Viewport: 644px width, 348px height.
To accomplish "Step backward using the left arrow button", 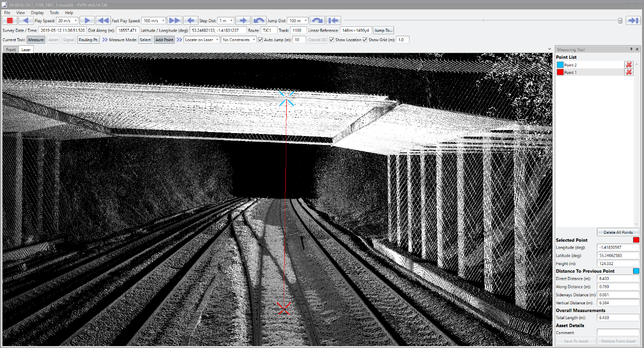I will [191, 20].
